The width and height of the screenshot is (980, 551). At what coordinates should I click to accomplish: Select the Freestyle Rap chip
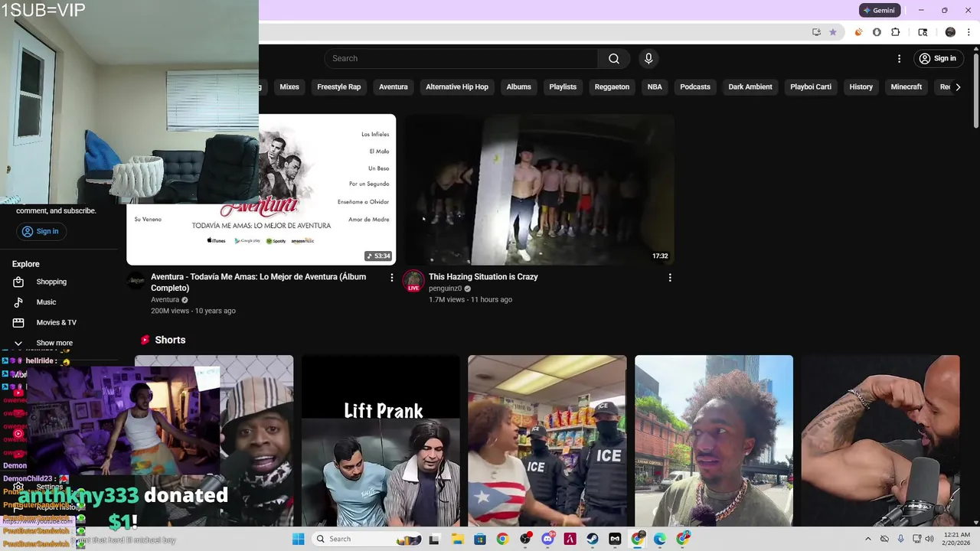[x=339, y=87]
